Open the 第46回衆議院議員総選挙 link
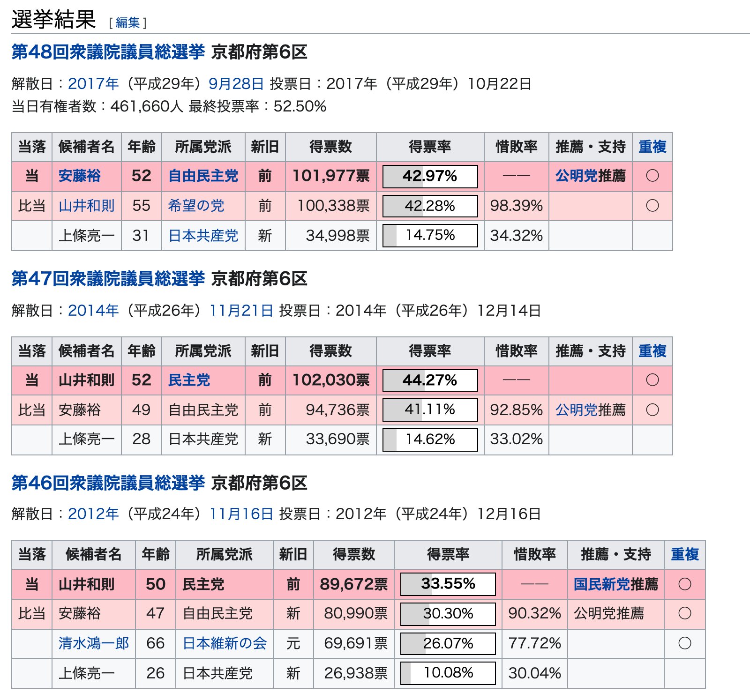Screen dimensions: 750x700 (x=108, y=483)
